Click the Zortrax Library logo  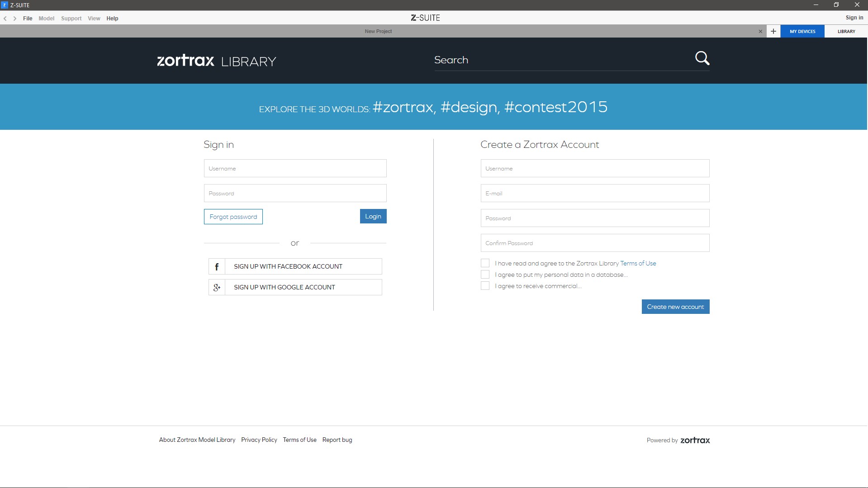click(216, 61)
